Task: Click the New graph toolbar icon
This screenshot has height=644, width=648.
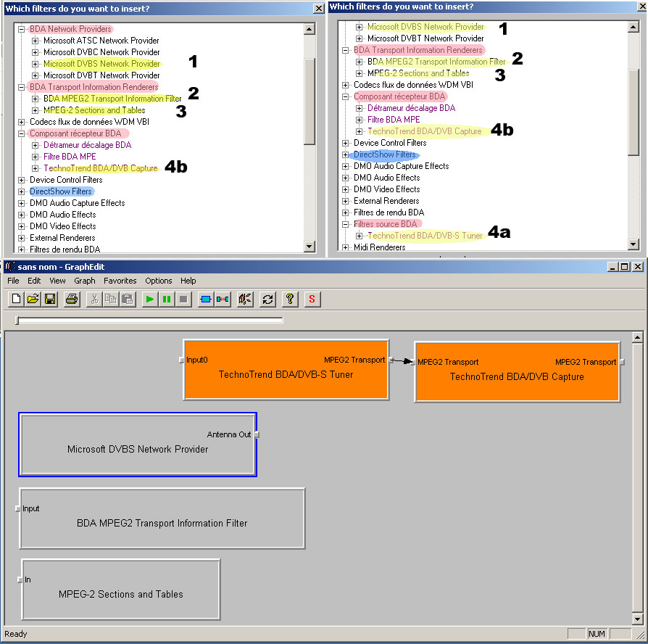Action: (16, 299)
